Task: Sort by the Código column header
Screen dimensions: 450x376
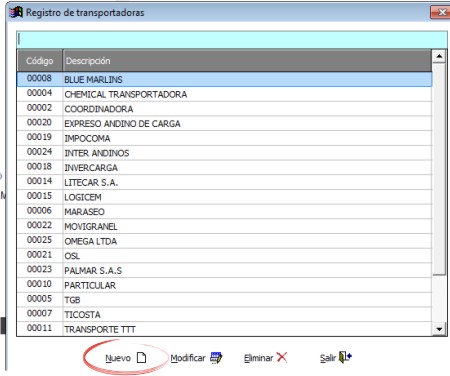Action: tap(40, 61)
